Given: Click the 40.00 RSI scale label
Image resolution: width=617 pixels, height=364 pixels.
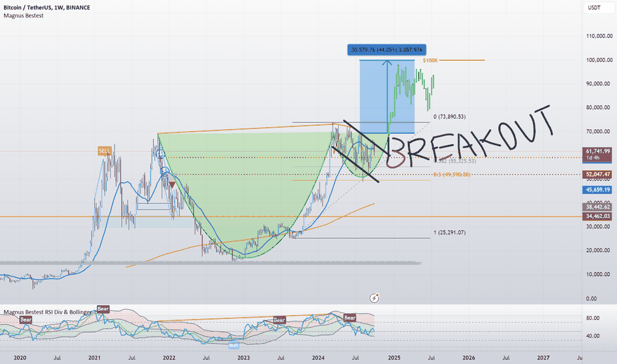Looking at the screenshot, I should (593, 336).
